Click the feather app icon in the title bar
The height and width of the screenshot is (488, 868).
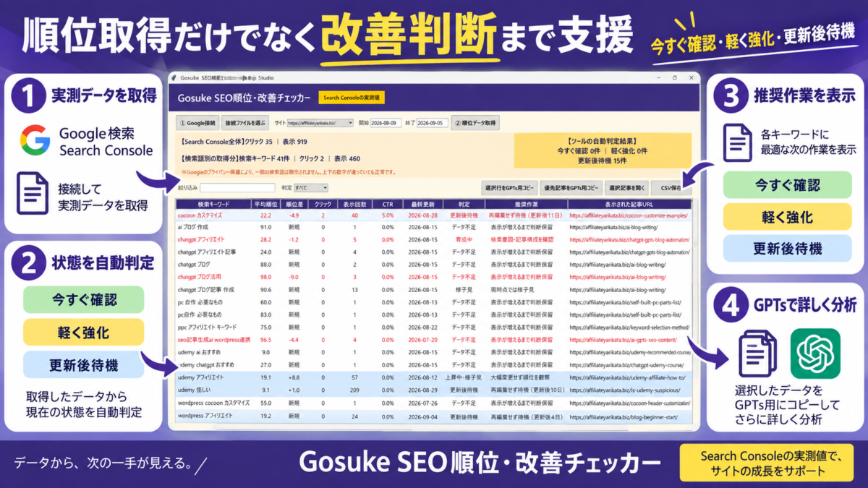[x=174, y=77]
